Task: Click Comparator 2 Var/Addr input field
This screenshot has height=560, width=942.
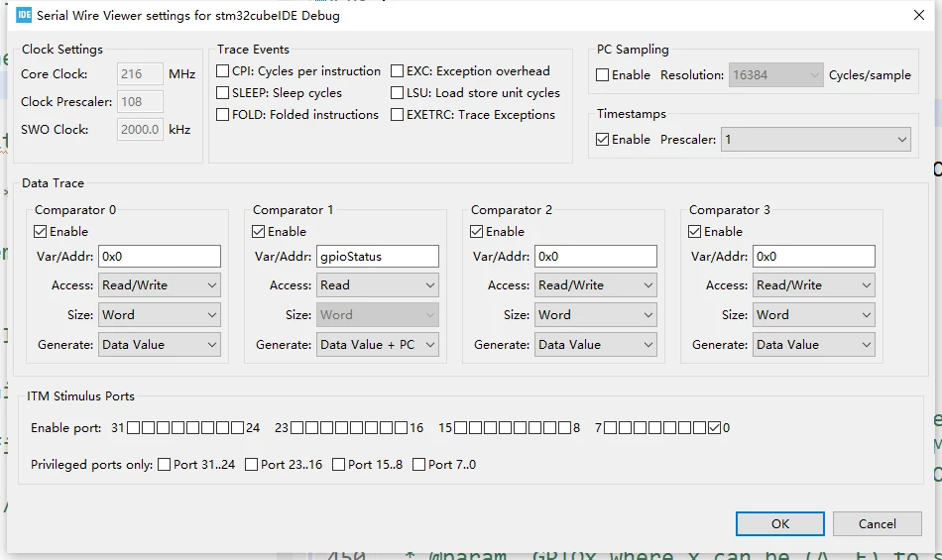Action: (595, 257)
